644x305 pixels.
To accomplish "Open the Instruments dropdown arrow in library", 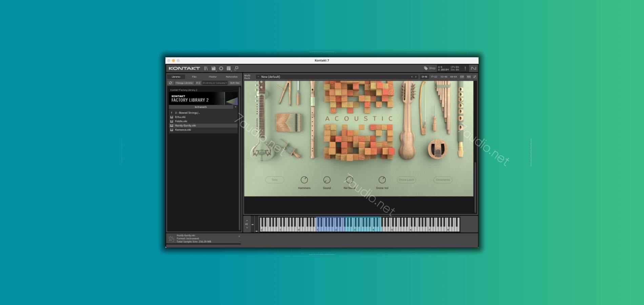I will click(236, 107).
